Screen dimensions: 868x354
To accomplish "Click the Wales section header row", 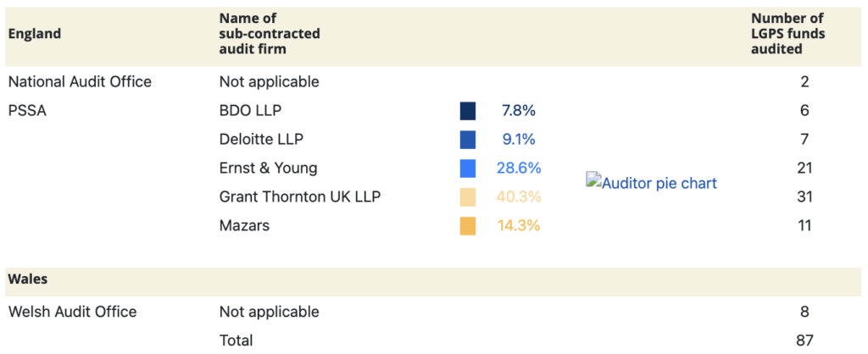I will (x=27, y=279).
